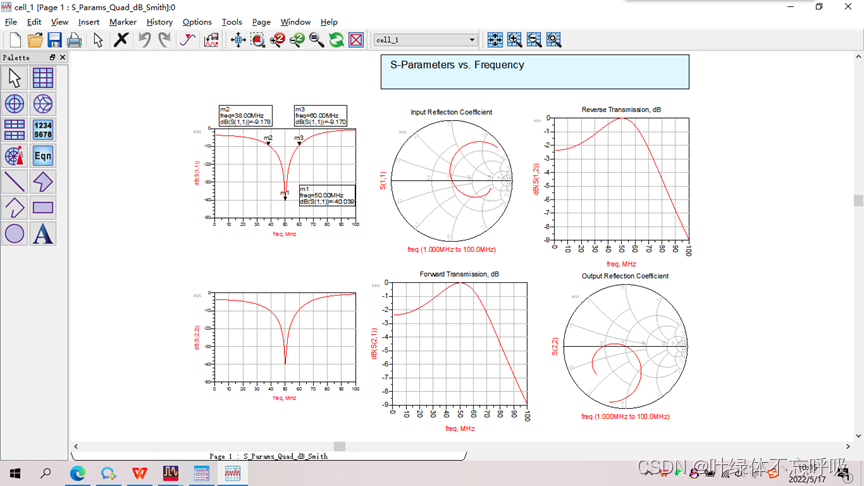Insert an antenna radiation pattern plot
Screen dimensions: 864x486
pos(14,156)
